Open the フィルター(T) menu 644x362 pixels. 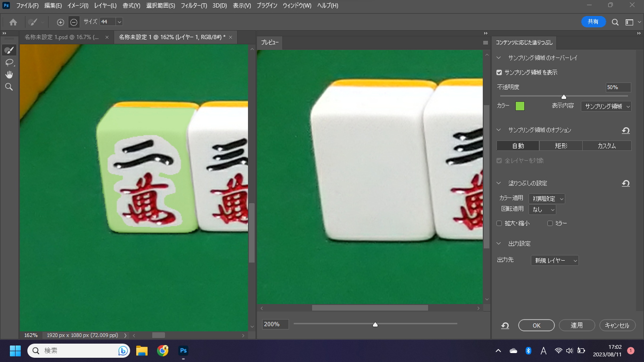(194, 6)
